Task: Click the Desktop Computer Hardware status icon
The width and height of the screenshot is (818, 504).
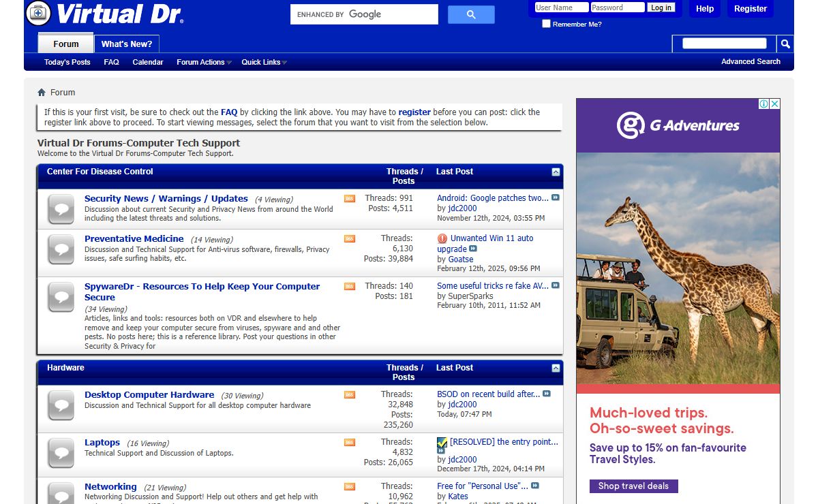Action: tap(61, 405)
